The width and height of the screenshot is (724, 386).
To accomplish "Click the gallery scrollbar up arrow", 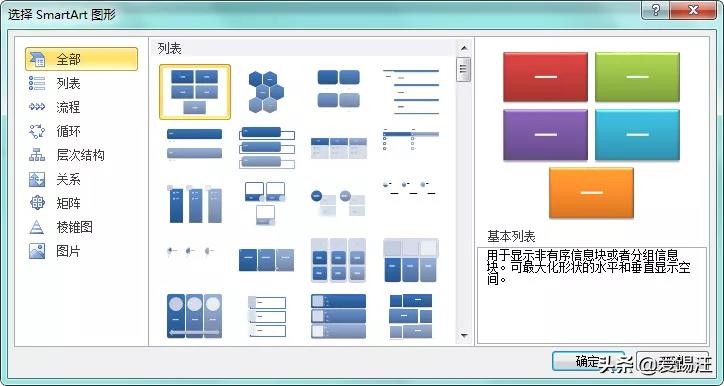I will click(464, 48).
